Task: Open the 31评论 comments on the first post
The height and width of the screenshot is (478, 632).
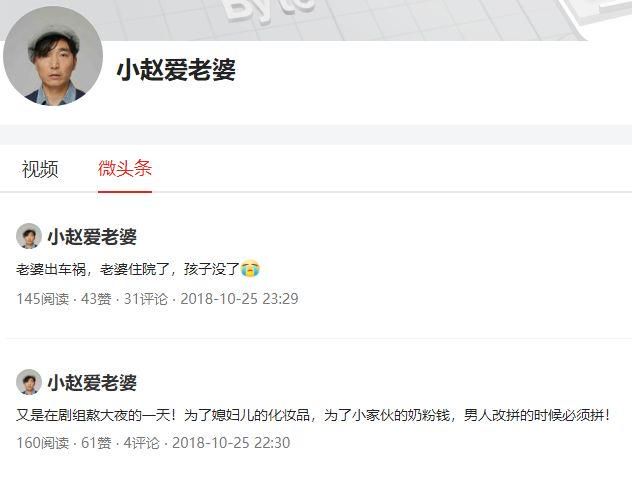Action: (146, 299)
